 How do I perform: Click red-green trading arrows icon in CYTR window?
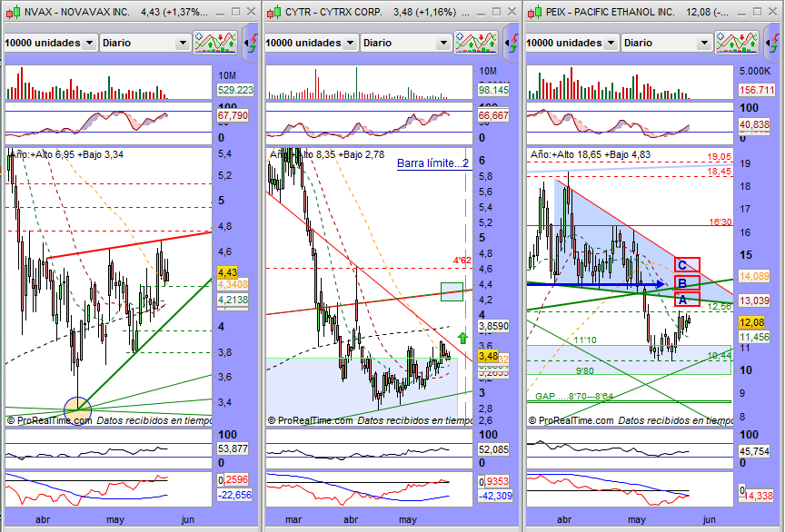512,43
